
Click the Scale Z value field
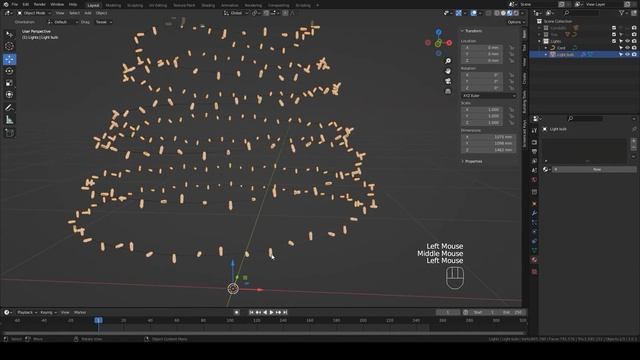pos(482,122)
